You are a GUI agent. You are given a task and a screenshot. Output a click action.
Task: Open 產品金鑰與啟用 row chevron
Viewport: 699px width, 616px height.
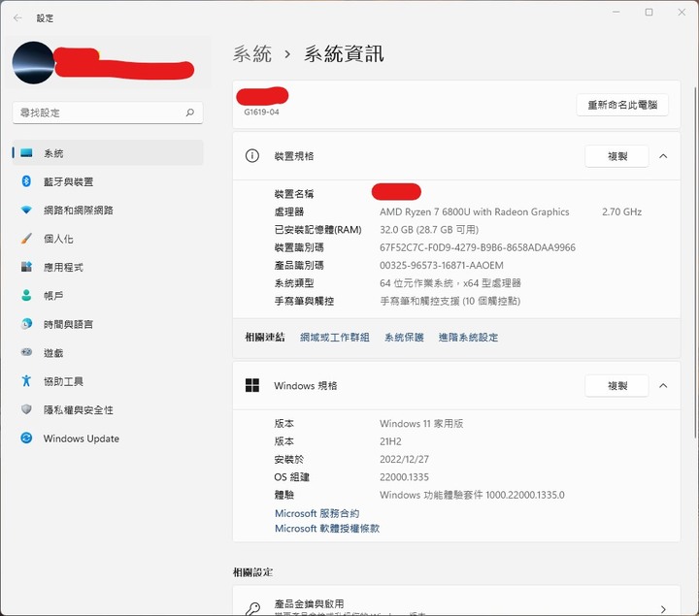click(x=663, y=609)
